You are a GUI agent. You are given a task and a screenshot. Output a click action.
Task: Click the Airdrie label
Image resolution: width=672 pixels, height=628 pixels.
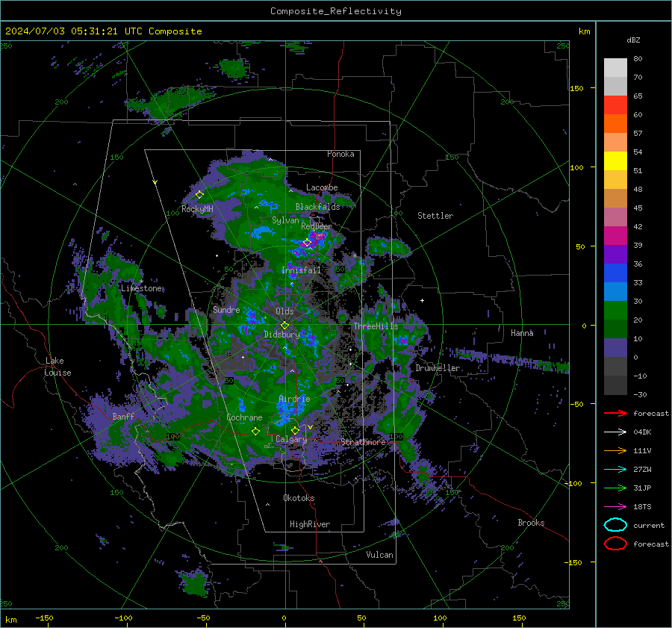point(294,399)
